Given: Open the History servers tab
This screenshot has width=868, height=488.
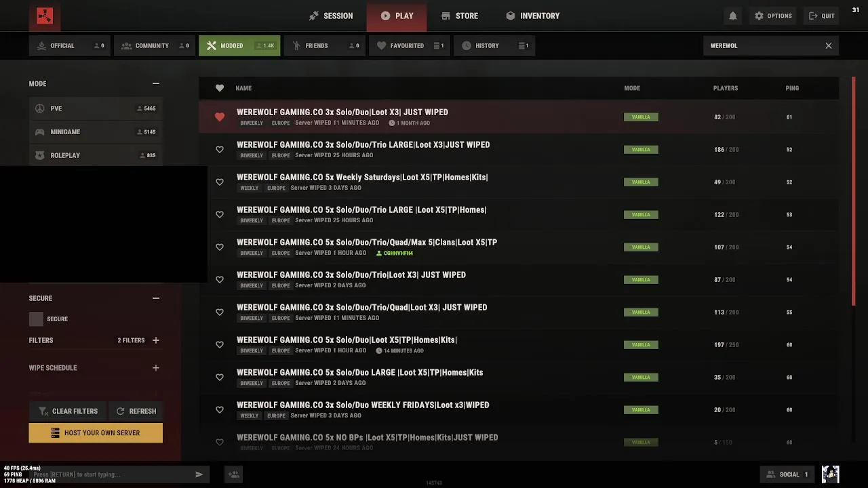Looking at the screenshot, I should click(494, 45).
